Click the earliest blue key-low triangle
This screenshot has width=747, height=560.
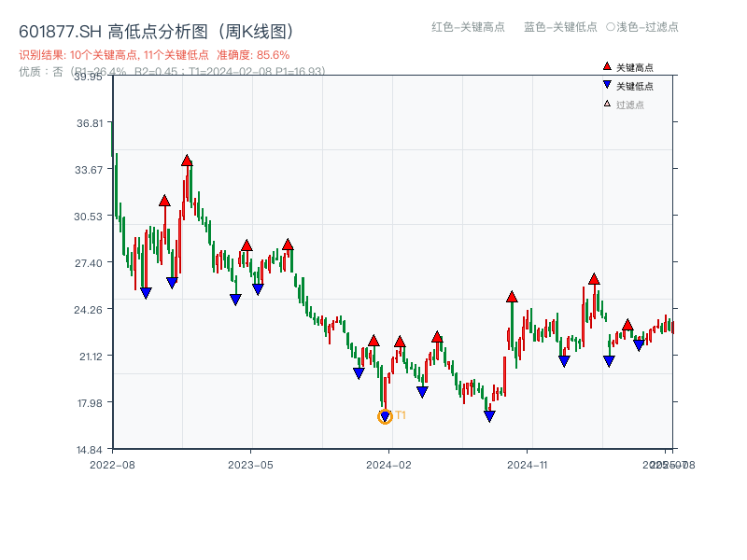[x=146, y=293]
